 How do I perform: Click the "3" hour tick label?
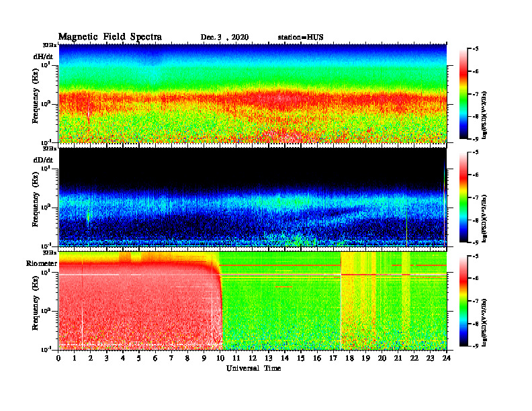(107, 358)
